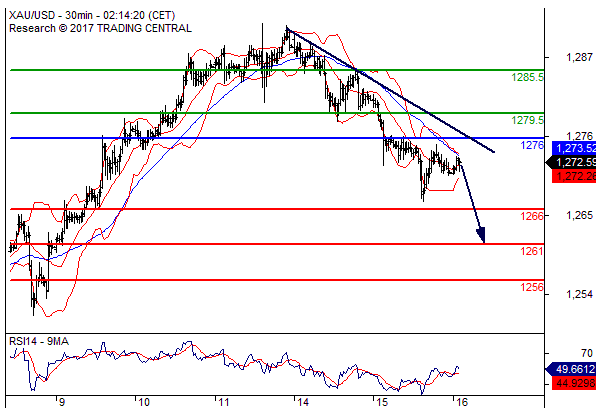Viewport: 609px width, 413px height.
Task: Click the RSI14 - 9MA indicator label
Action: tap(39, 342)
